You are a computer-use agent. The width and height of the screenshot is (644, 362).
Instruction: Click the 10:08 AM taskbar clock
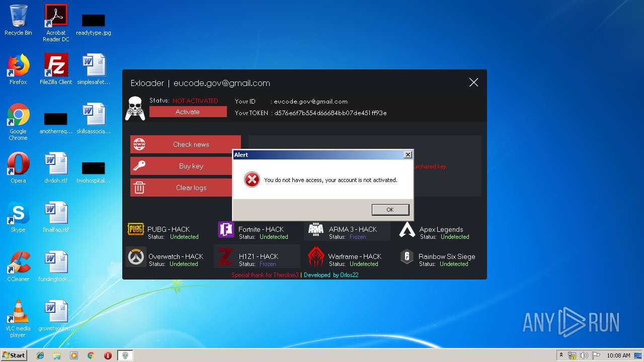[x=618, y=355]
